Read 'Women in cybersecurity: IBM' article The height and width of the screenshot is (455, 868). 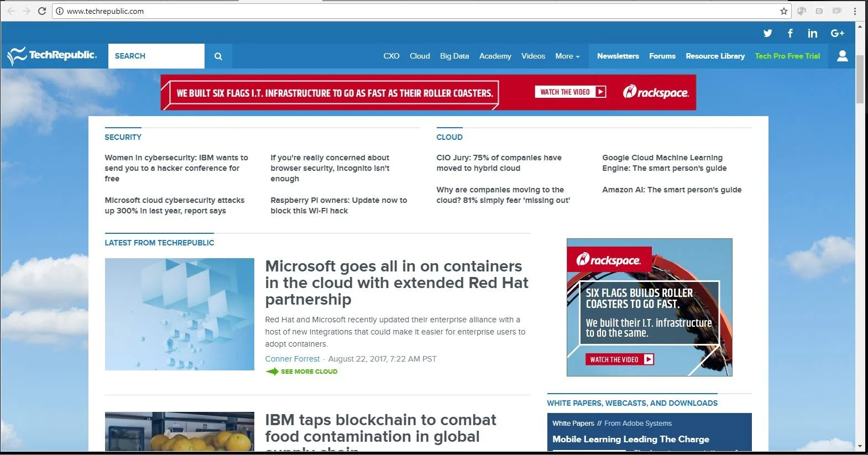pos(176,168)
